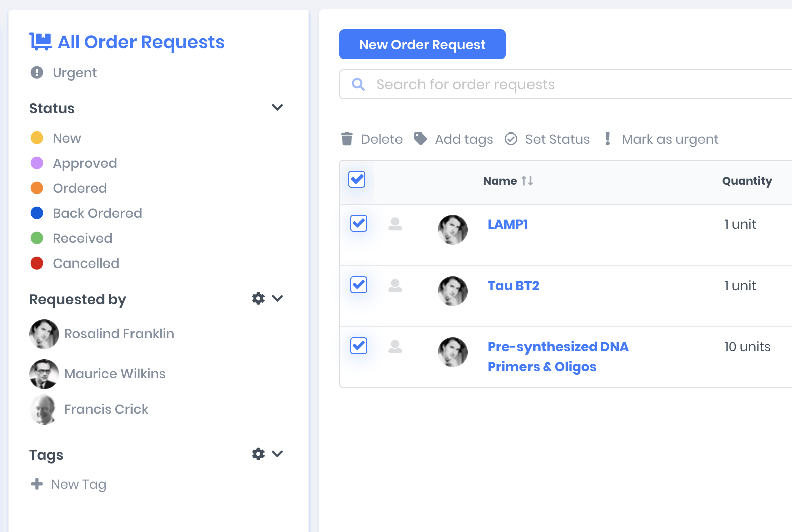Click the Mark as urgent exclamation icon

(607, 139)
